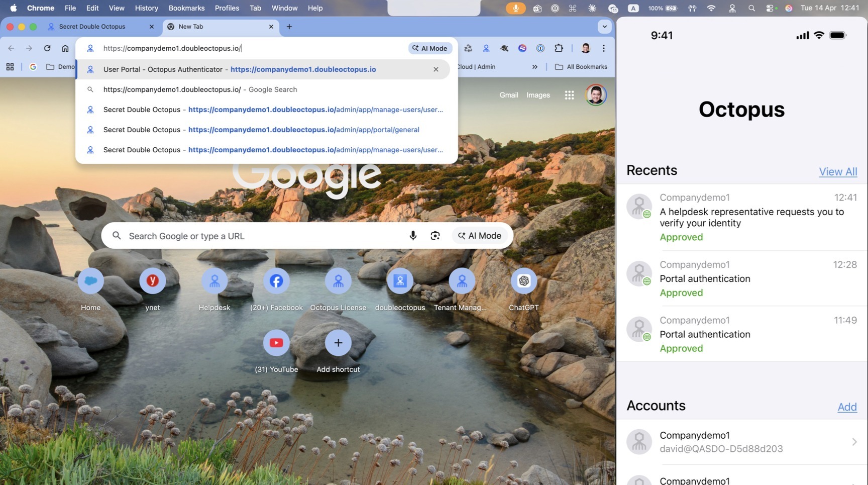Screen dimensions: 868x485
Task: Open a new tab with the plus button
Action: tap(289, 27)
